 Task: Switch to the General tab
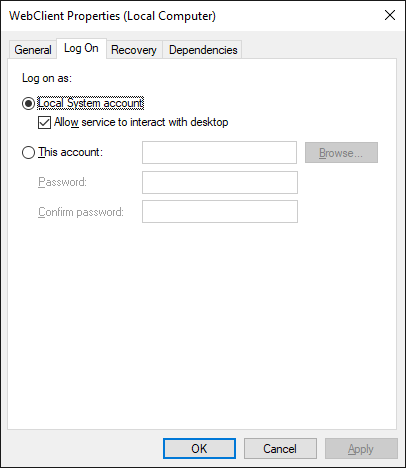click(33, 50)
